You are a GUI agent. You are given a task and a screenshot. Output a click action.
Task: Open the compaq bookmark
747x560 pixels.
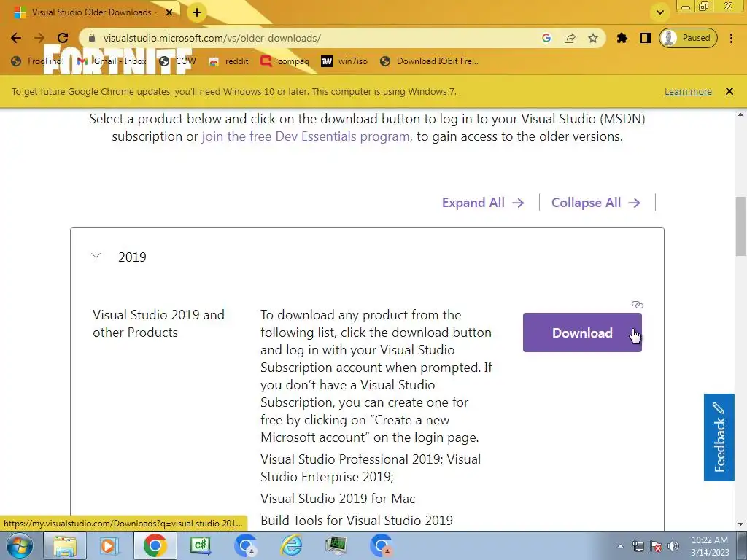coord(285,61)
